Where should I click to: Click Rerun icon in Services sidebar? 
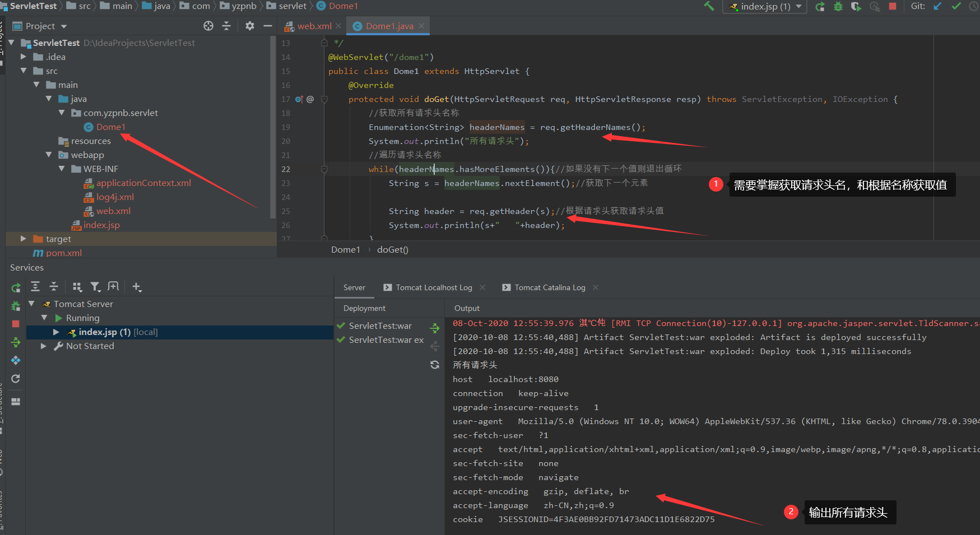click(x=16, y=288)
